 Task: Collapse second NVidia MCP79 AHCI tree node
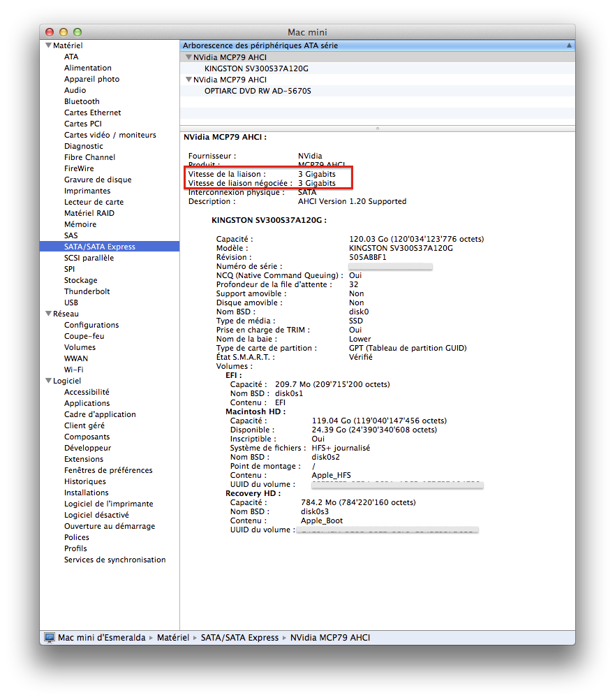188,80
